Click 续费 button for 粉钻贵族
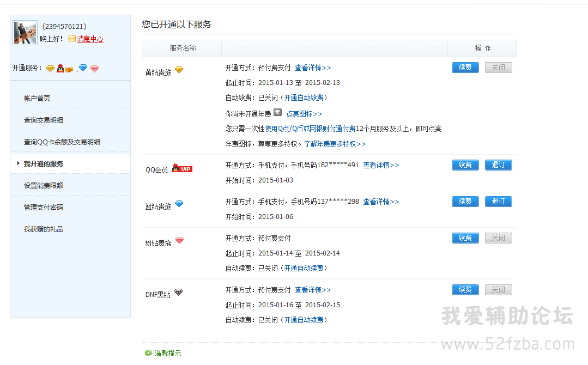Viewport: 588px width, 365px height. (x=465, y=238)
